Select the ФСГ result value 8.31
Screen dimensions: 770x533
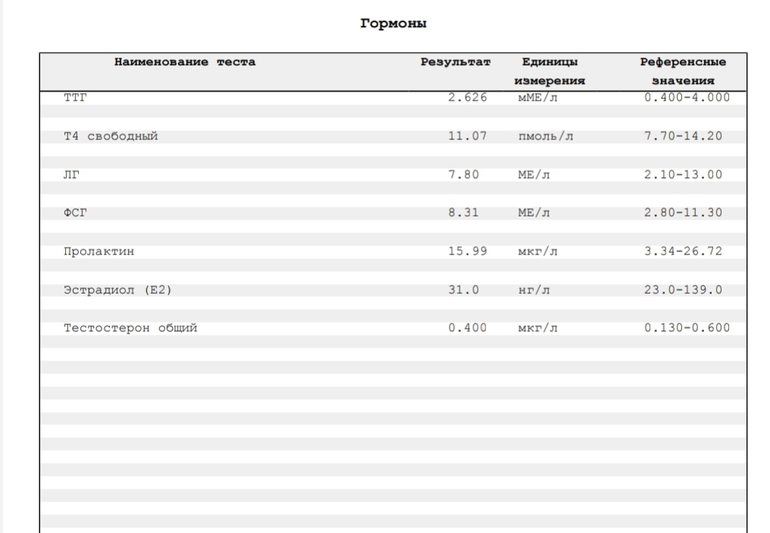tap(463, 213)
